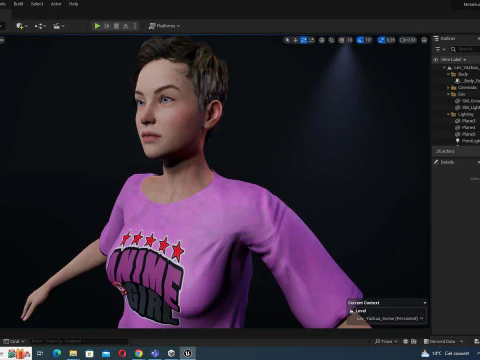Collapse the Body folder in Outliner

click(448, 74)
